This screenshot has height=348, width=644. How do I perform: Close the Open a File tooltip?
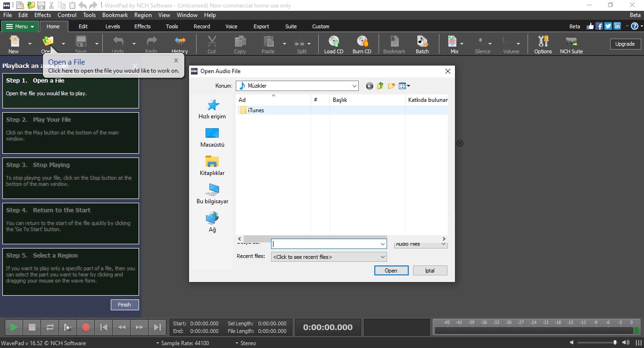click(x=176, y=60)
